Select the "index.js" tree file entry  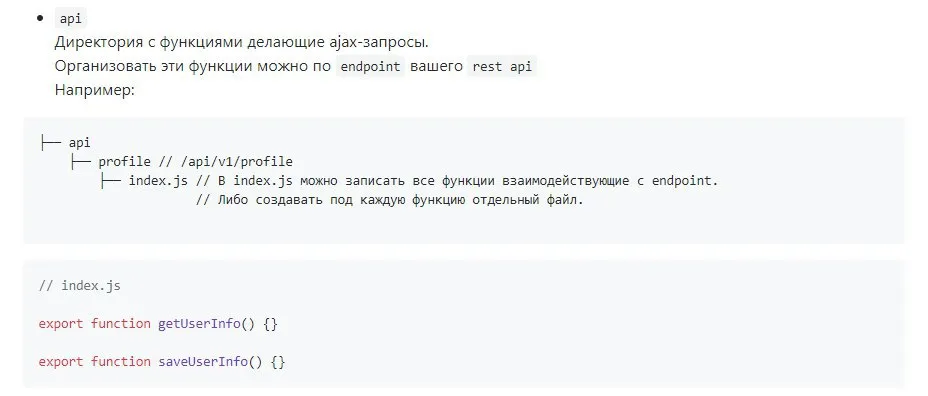[x=158, y=181]
